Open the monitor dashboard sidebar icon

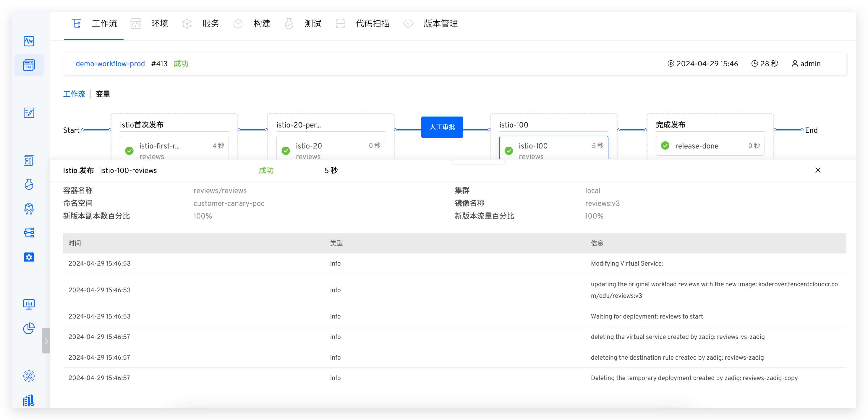pos(29,304)
